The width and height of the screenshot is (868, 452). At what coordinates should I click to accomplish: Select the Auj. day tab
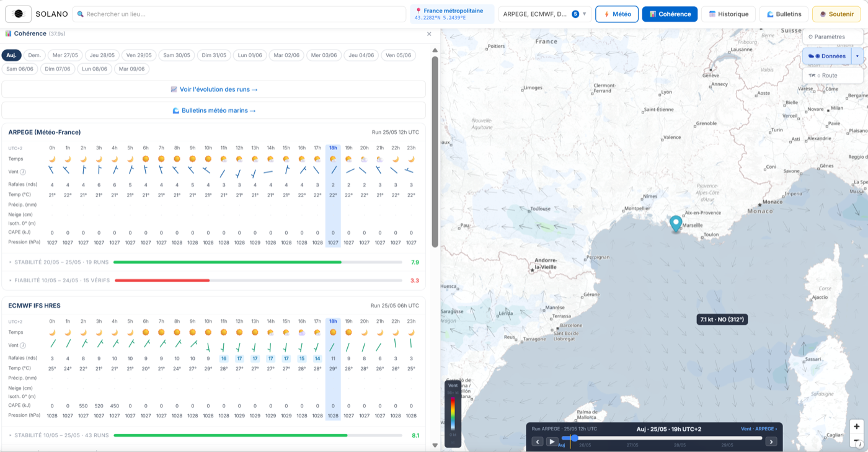pos(11,55)
